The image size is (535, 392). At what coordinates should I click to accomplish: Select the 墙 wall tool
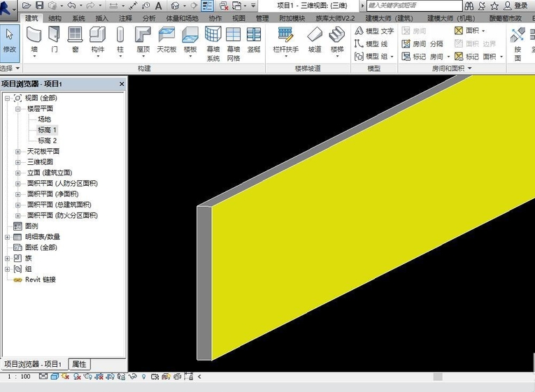pos(34,42)
